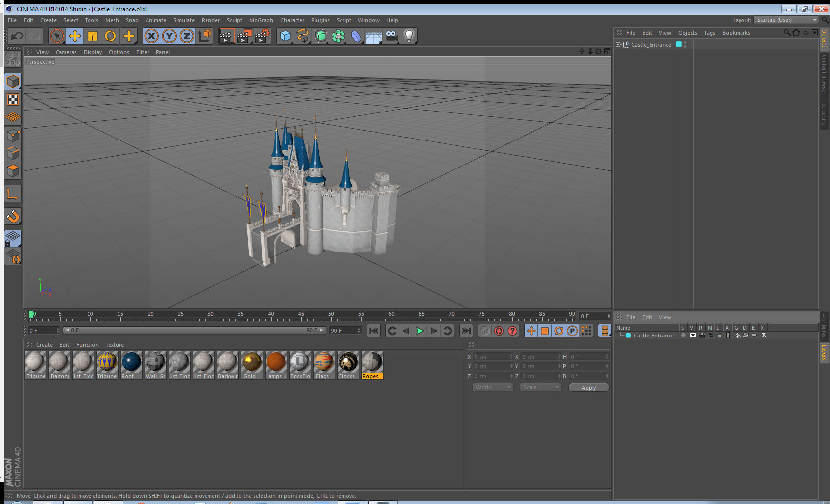Screen dimensions: 830x504
Task: Activate the Move tool in toolbar
Action: click(x=75, y=36)
